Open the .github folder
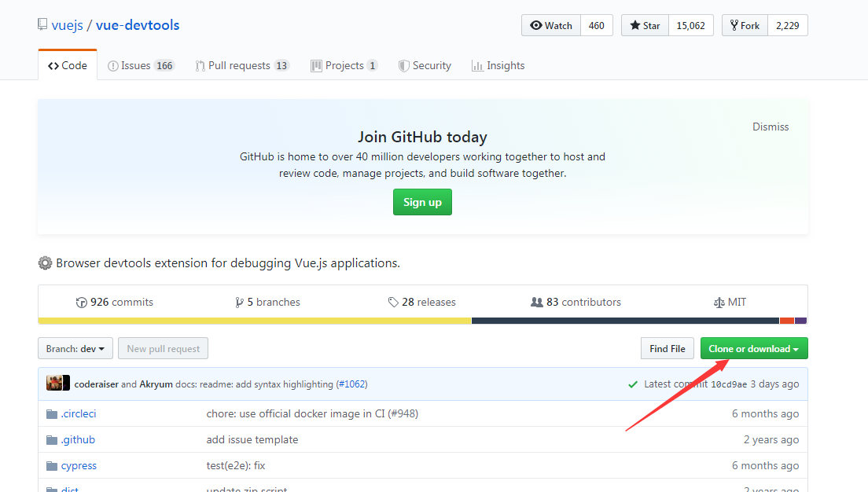The height and width of the screenshot is (492, 868). click(78, 440)
